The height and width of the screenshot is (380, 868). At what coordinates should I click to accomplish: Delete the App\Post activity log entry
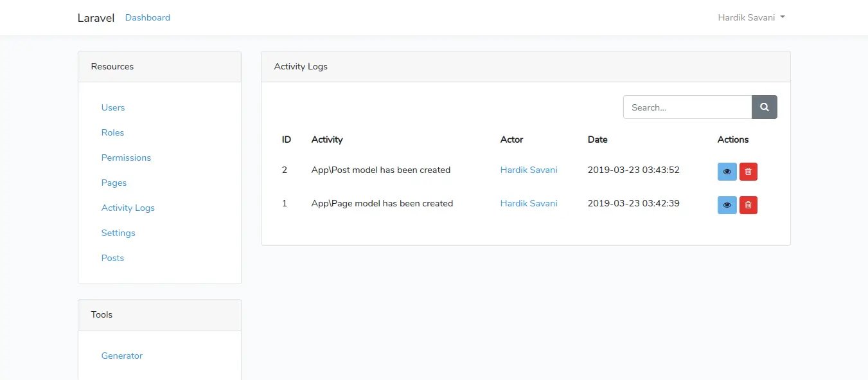pos(748,172)
